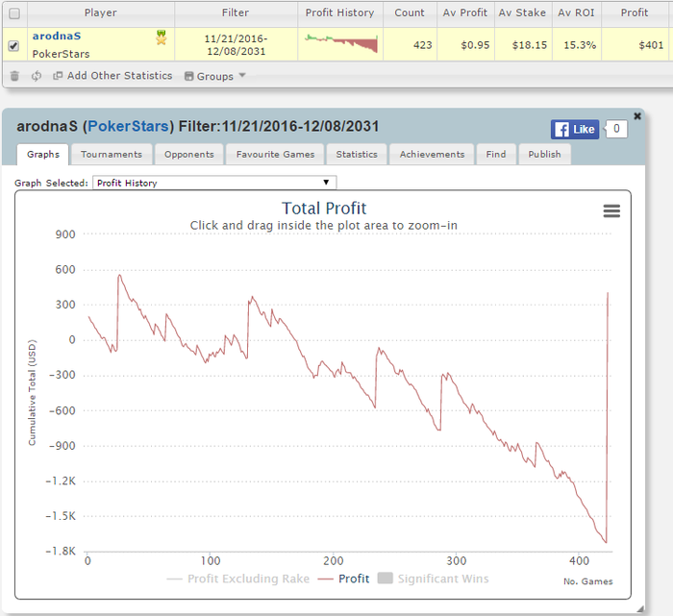Open the Graph Selected Profit History dropdown
Viewport: 673px width, 616px height.
pyautogui.click(x=214, y=183)
